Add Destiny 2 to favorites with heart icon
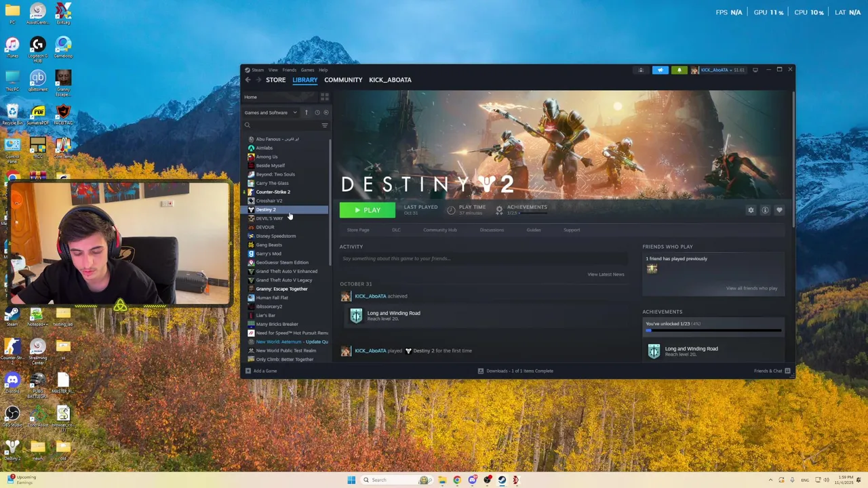Viewport: 868px width, 488px height. [x=779, y=210]
